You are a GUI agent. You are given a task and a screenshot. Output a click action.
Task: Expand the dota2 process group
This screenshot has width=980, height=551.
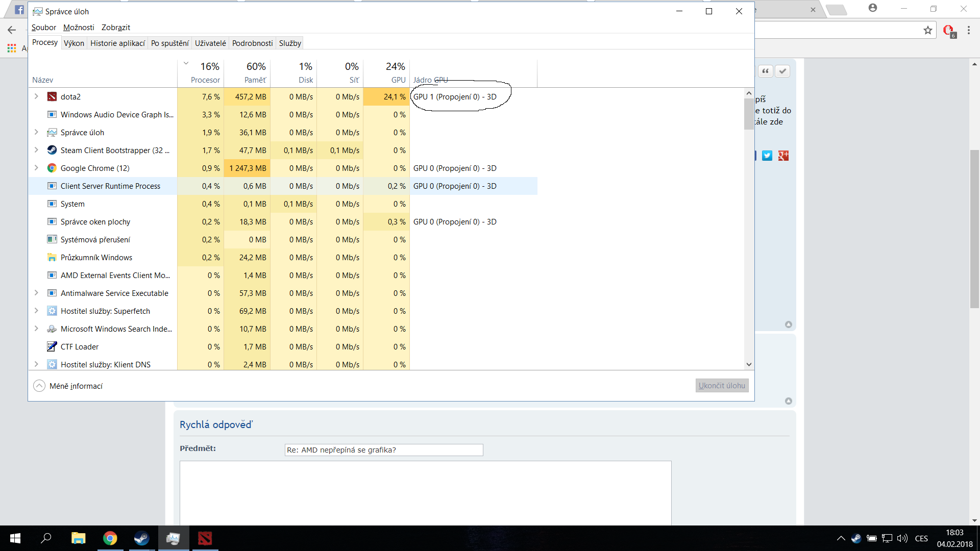click(36, 96)
